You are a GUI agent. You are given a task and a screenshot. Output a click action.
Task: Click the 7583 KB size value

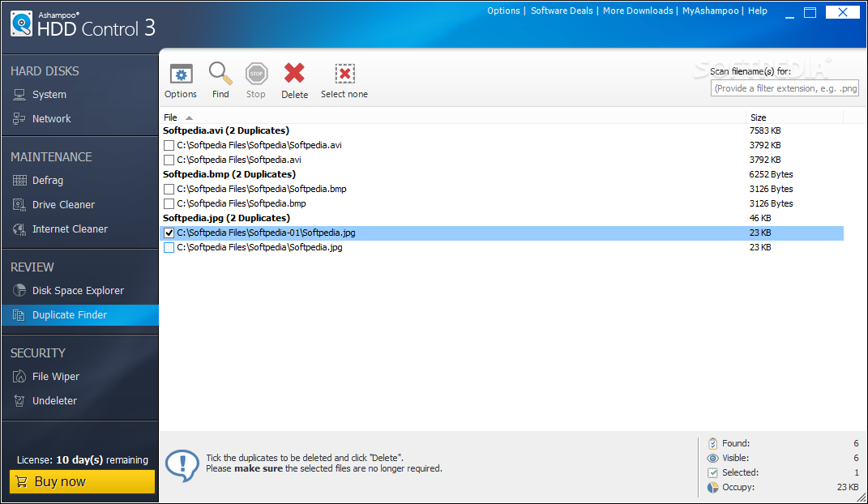tap(765, 130)
